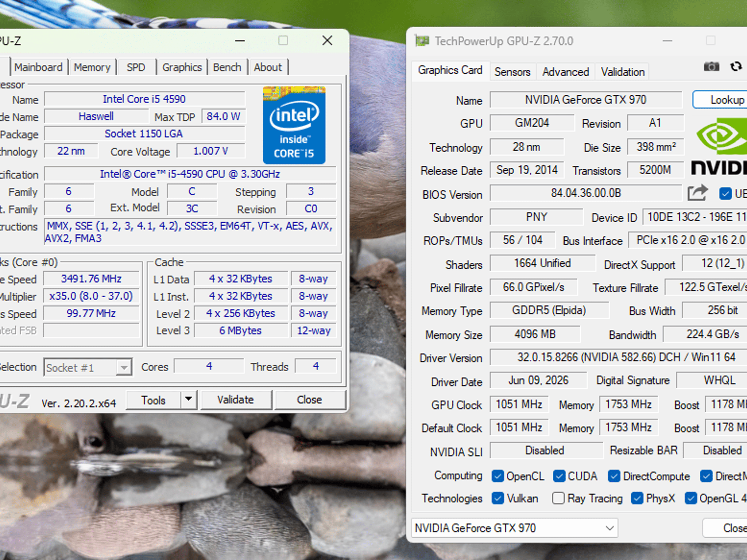Expand the Tools dropdown arrow in CPU-Z
The width and height of the screenshot is (747, 560).
coord(189,400)
